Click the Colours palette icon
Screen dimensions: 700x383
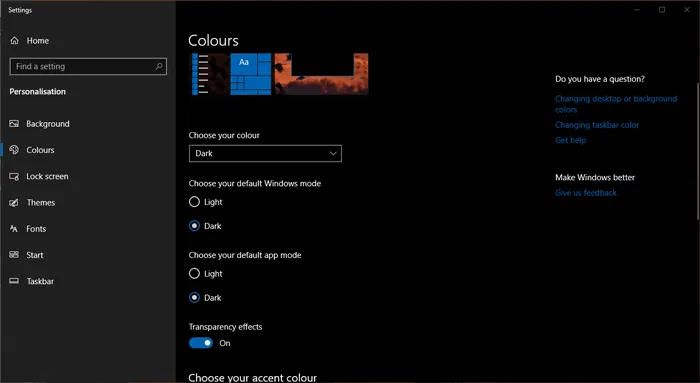click(14, 150)
